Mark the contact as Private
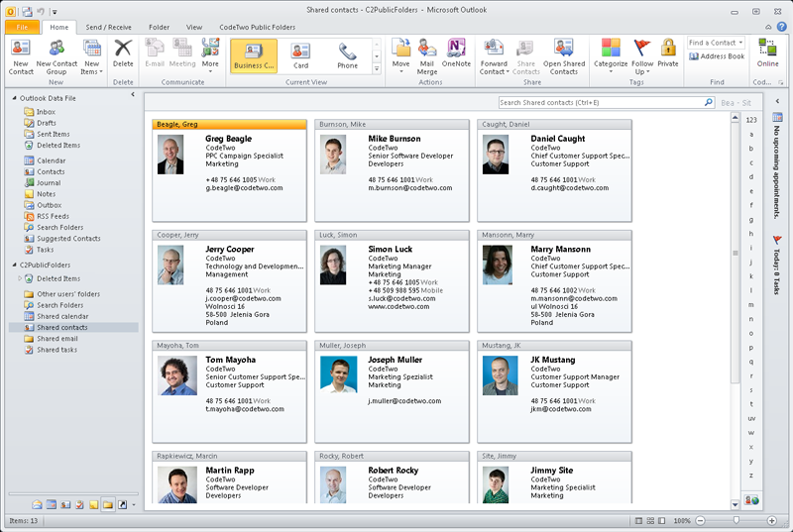This screenshot has height=532, width=793. (x=668, y=53)
